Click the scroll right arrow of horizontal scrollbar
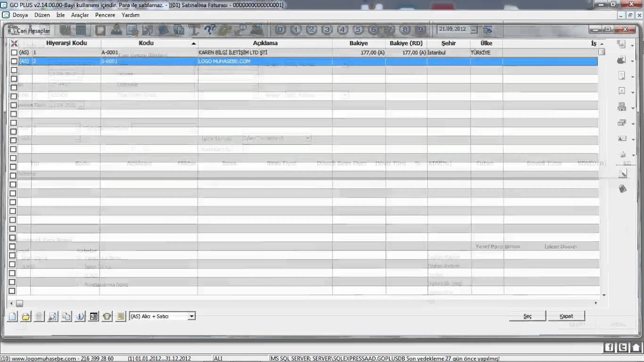 point(596,303)
